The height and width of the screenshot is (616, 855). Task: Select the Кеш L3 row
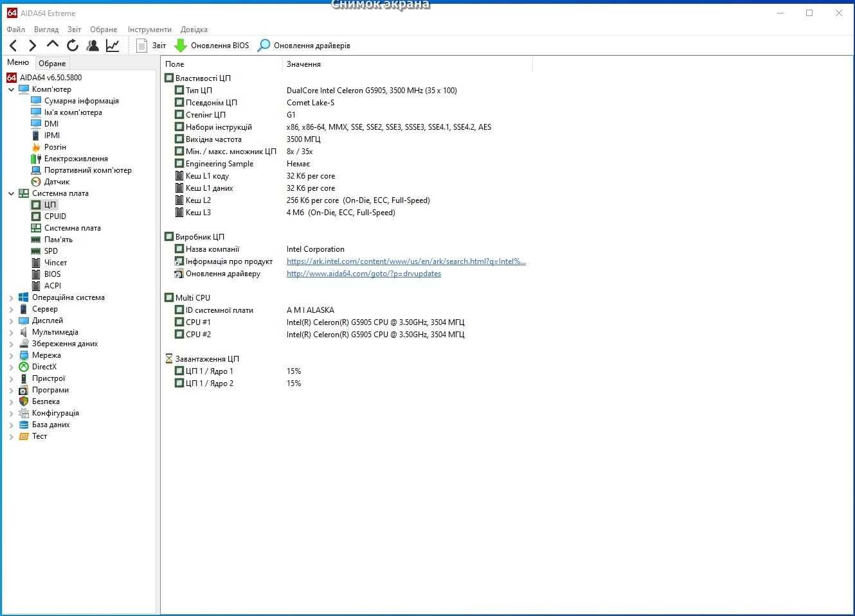(x=347, y=213)
